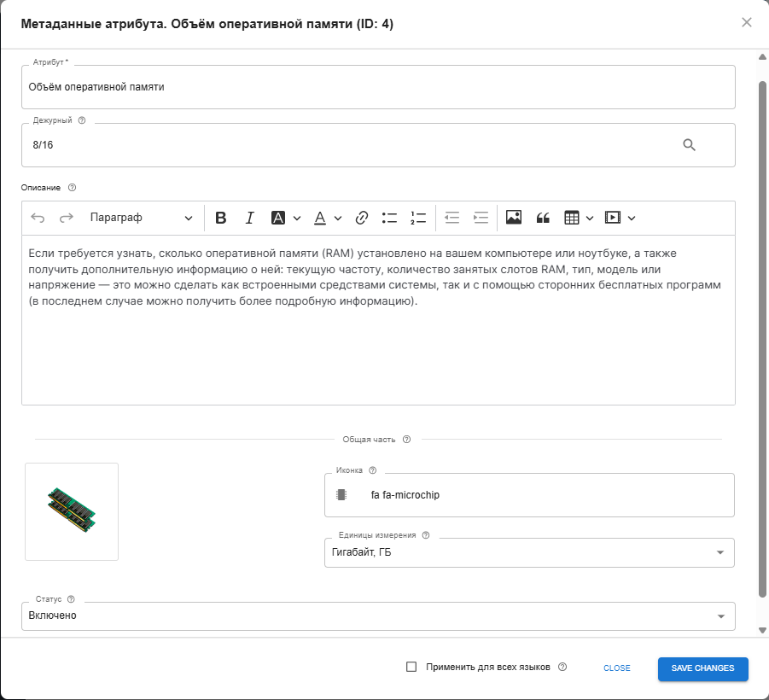Enable the Применить для всех языков checkbox
Viewport: 769px width, 700px height.
412,667
